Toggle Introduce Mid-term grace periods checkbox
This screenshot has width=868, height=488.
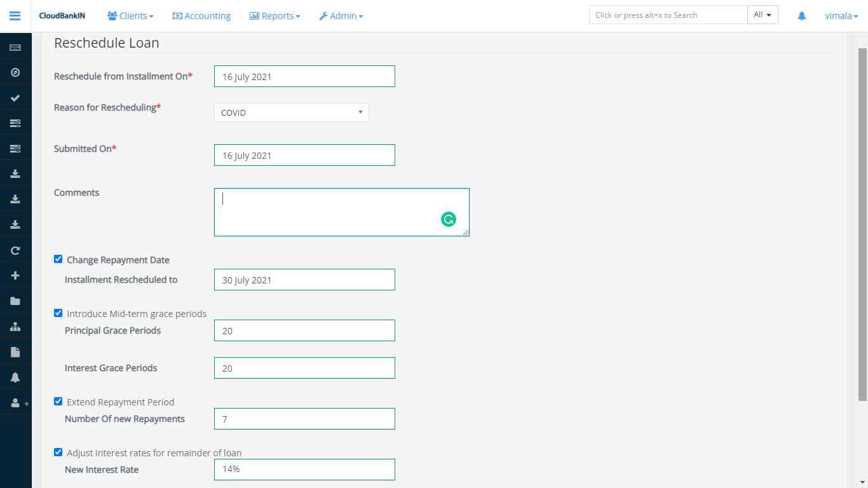point(58,313)
